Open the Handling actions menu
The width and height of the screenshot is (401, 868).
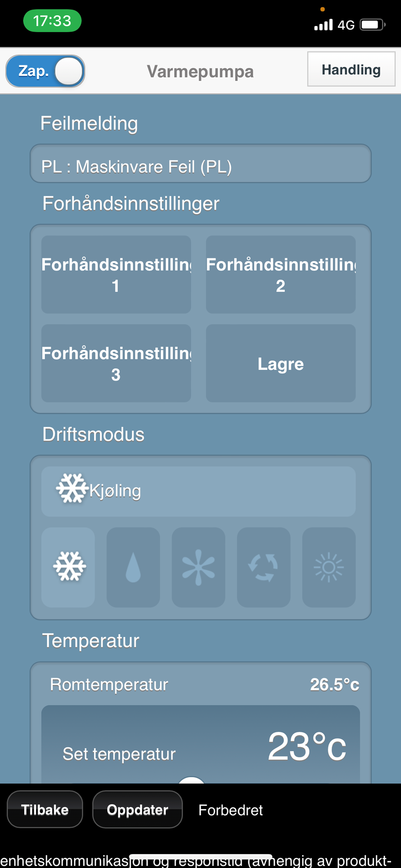(x=351, y=69)
